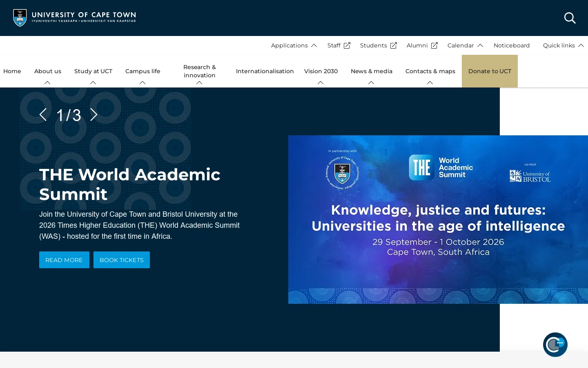Click the Donate to UCT button
The width and height of the screenshot is (588, 368).
[x=490, y=71]
